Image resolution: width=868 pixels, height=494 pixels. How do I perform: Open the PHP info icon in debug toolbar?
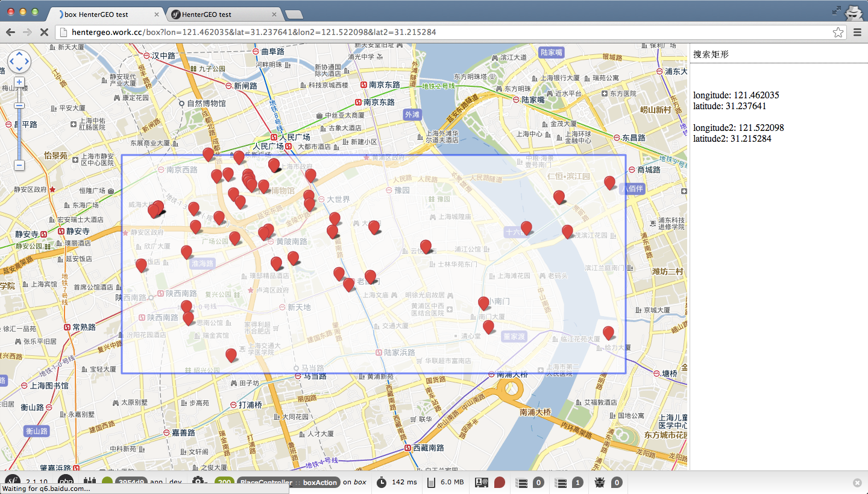click(x=66, y=482)
